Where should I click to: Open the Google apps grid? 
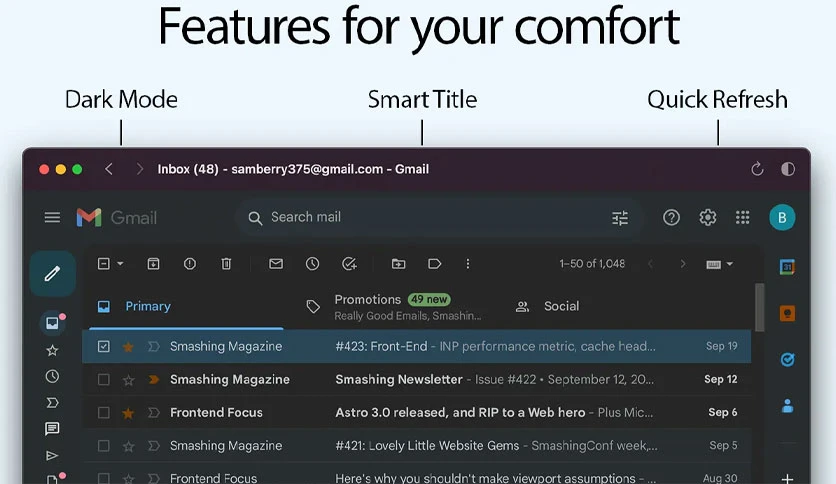pos(743,217)
